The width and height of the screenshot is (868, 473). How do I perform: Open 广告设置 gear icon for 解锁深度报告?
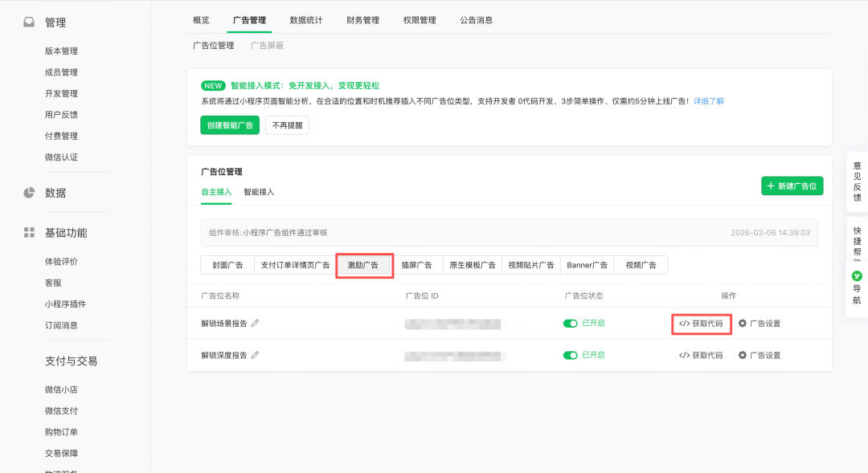[x=742, y=354]
